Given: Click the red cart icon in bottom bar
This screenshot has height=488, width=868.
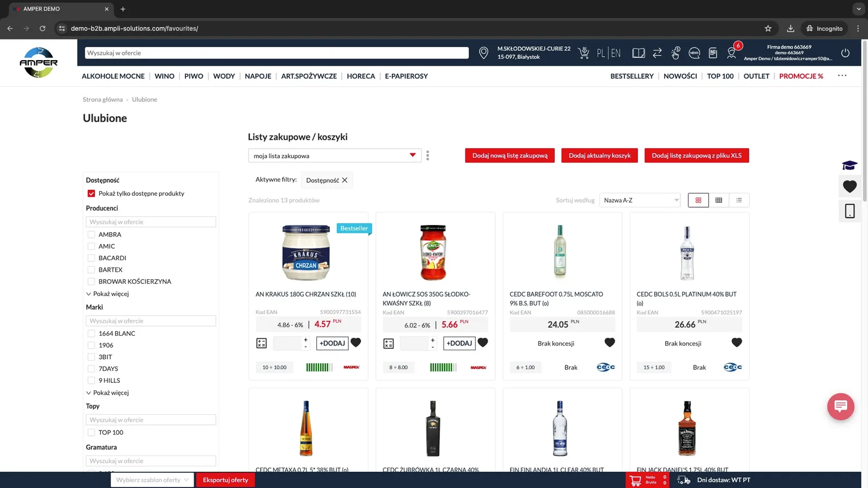Looking at the screenshot, I should (636, 480).
